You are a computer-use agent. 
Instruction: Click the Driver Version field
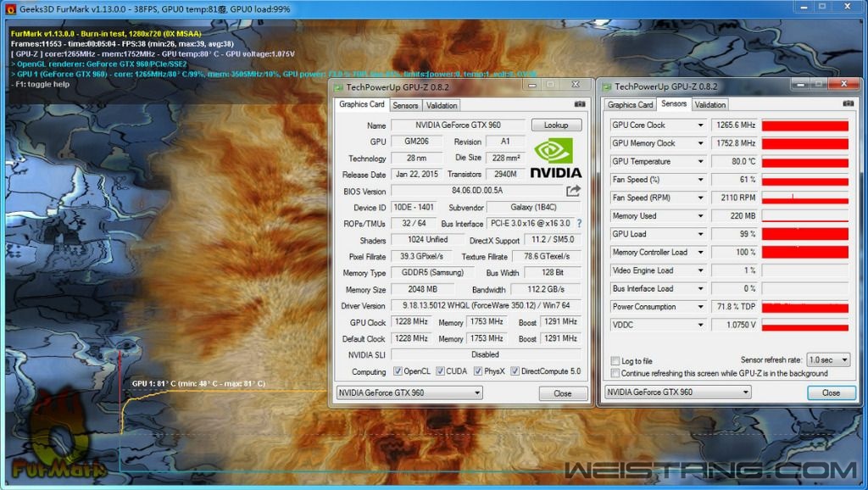tap(486, 306)
